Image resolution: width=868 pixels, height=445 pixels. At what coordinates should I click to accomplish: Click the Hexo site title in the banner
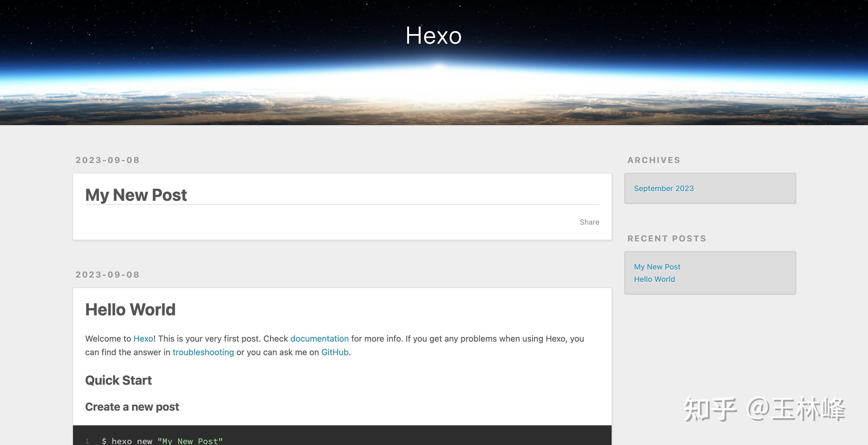pyautogui.click(x=433, y=36)
